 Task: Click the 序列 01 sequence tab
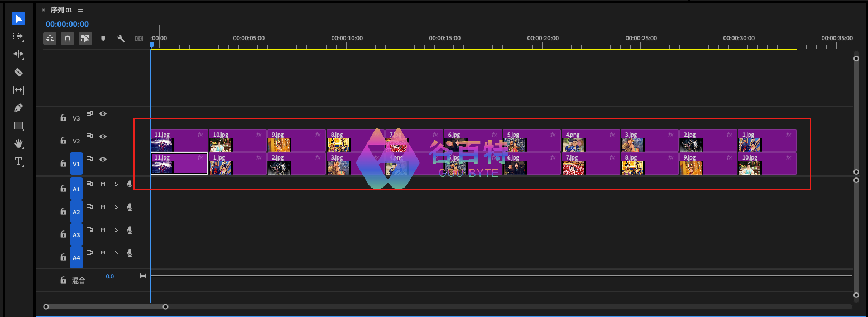61,10
